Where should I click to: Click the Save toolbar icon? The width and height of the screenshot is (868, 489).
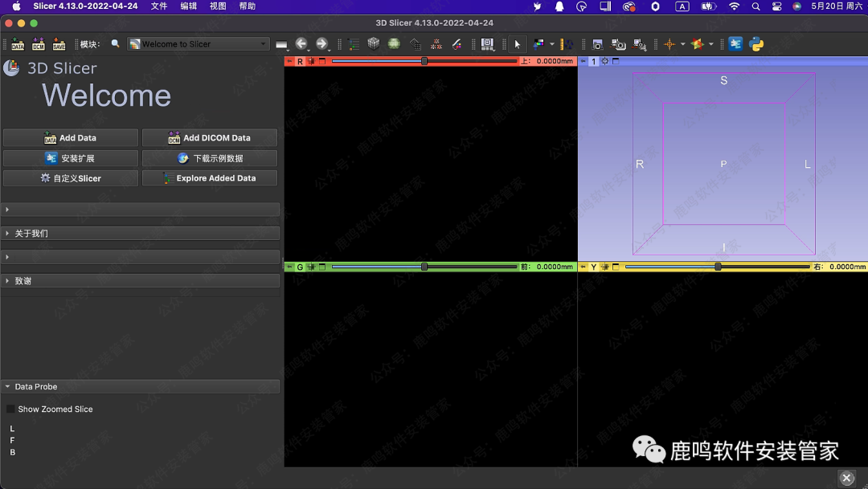[x=59, y=44]
